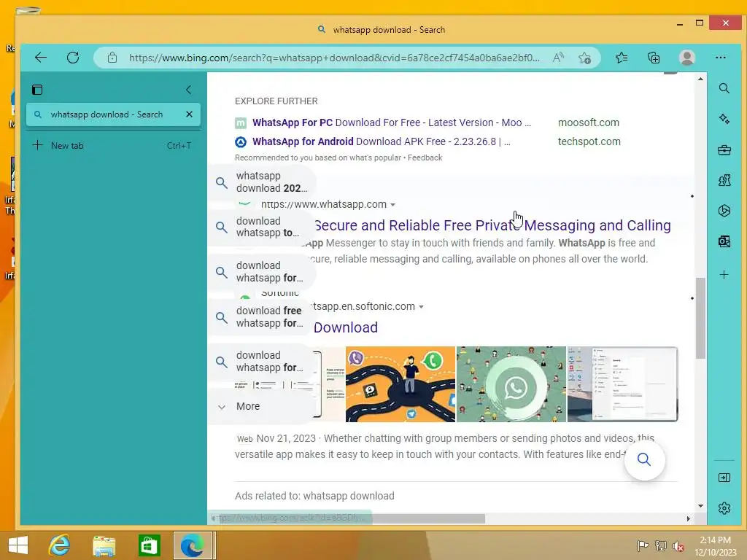Click the address bar URL field

(334, 58)
